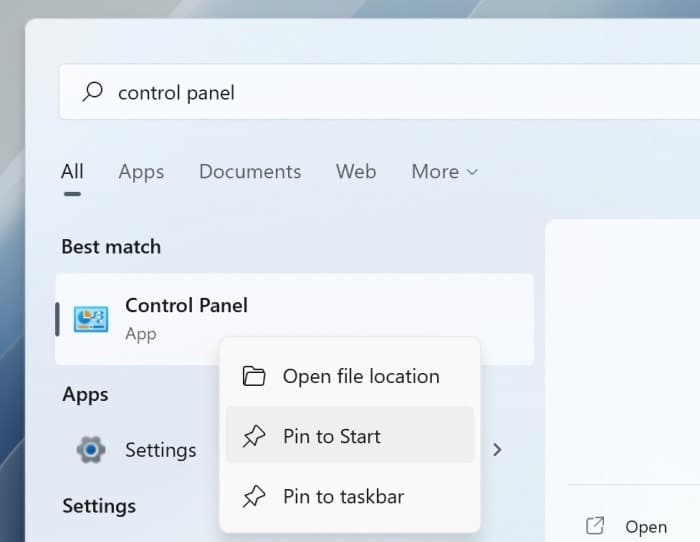Click the Settings gear icon under Apps
The width and height of the screenshot is (700, 542).
(x=91, y=450)
